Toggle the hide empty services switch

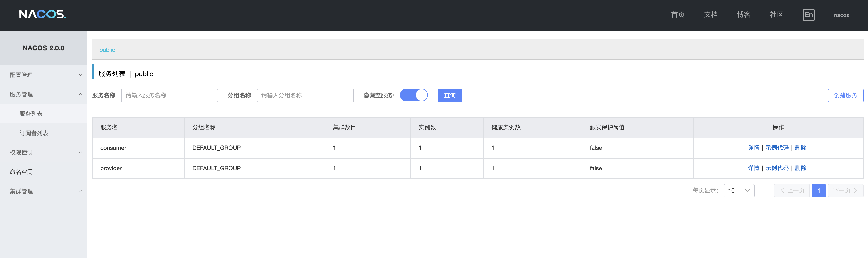click(413, 95)
